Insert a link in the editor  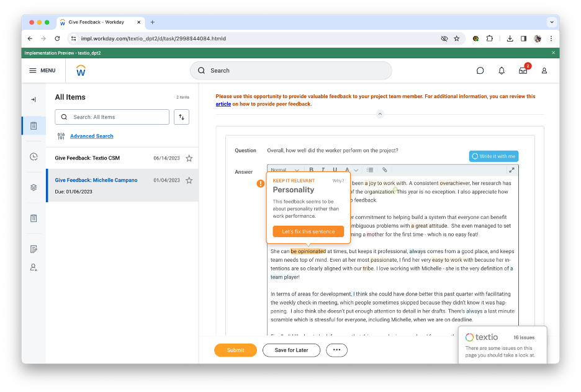tap(385, 169)
